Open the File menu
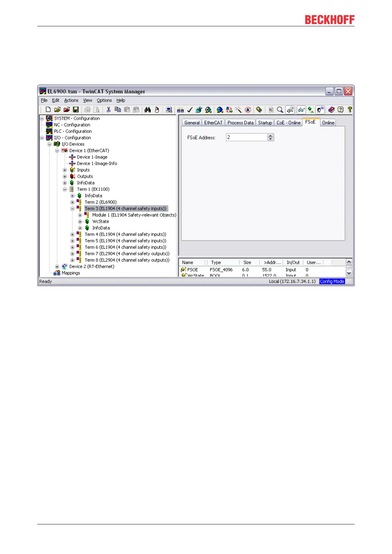Viewport: 392px width, 554px height. 44,100
